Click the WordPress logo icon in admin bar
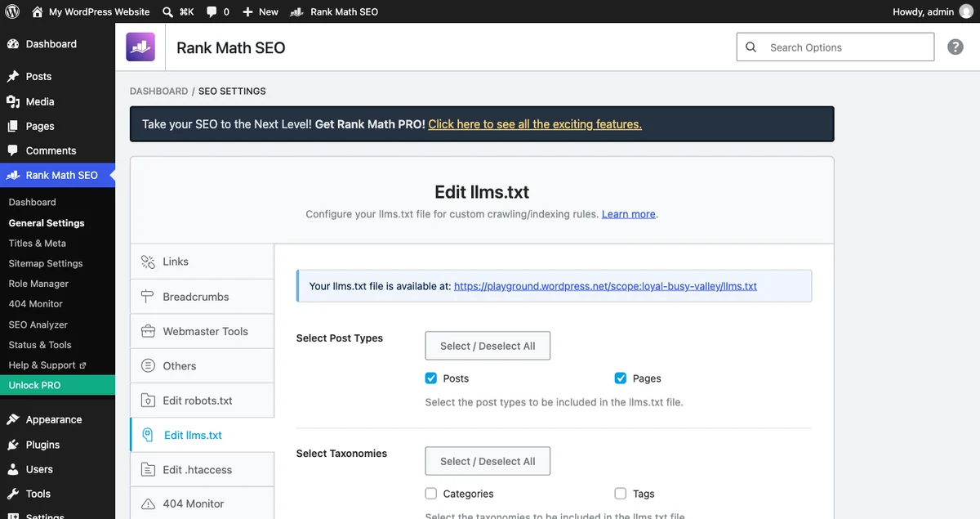The width and height of the screenshot is (980, 519). tap(12, 11)
